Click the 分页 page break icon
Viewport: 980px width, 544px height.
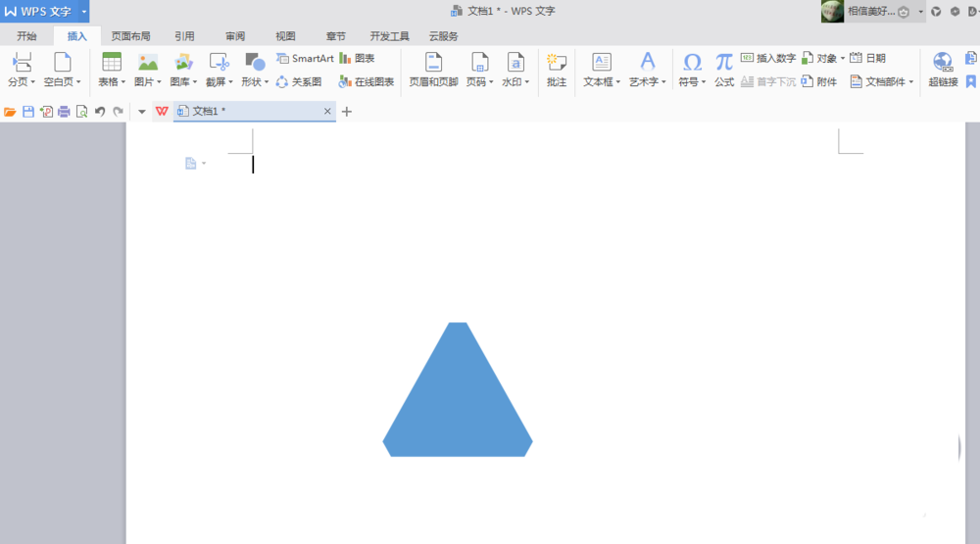(22, 63)
